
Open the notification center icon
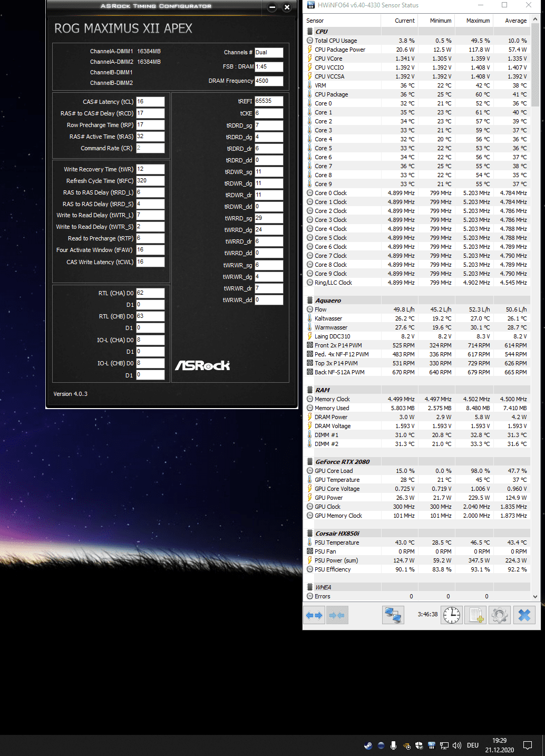(x=528, y=745)
